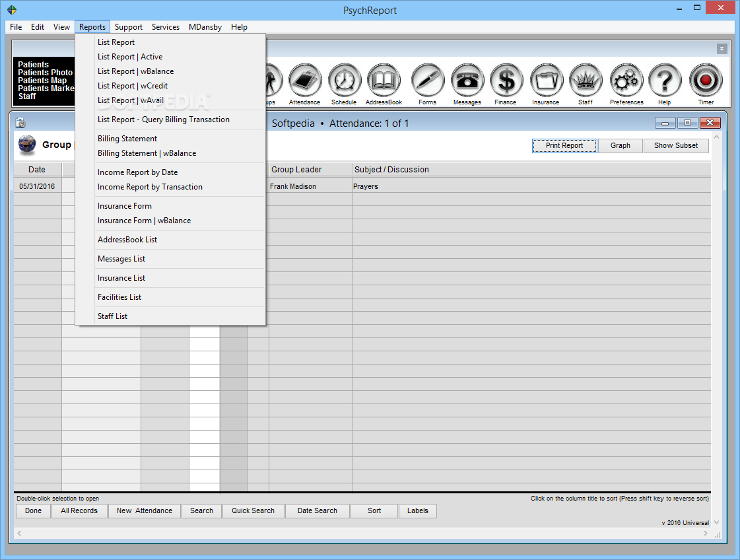Screen dimensions: 740x560
Task: Open the Edit menu
Action: tap(38, 27)
